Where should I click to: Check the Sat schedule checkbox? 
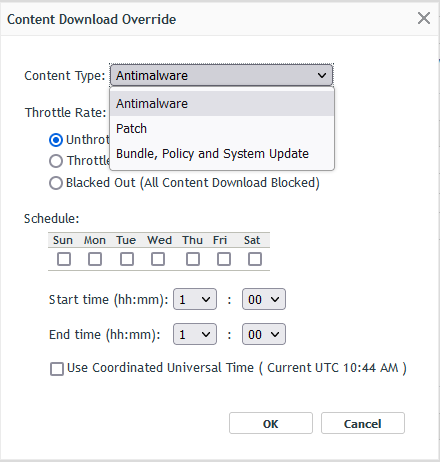(x=255, y=259)
